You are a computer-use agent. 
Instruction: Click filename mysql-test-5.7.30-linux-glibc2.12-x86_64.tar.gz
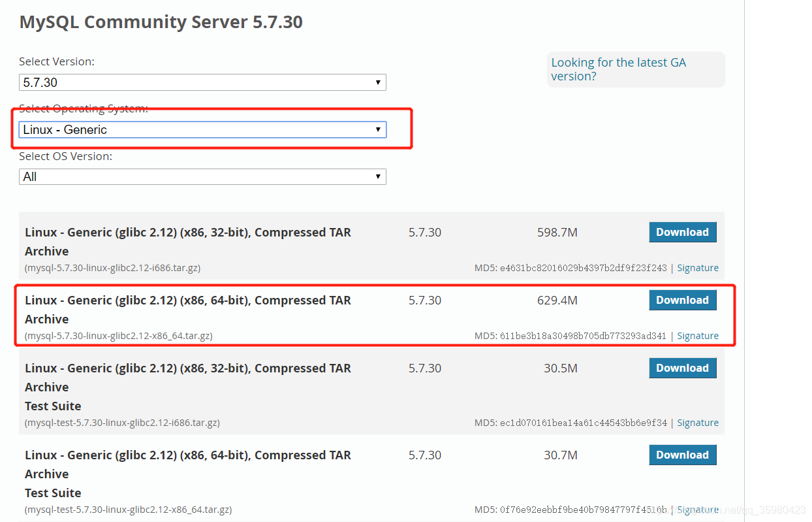(129, 510)
